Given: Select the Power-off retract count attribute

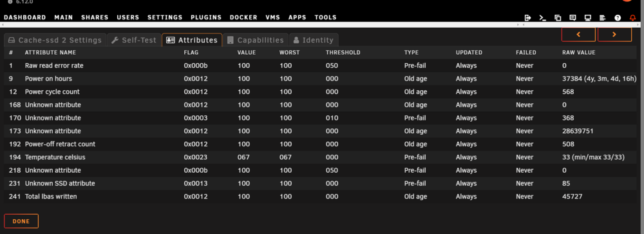Looking at the screenshot, I should 60,144.
